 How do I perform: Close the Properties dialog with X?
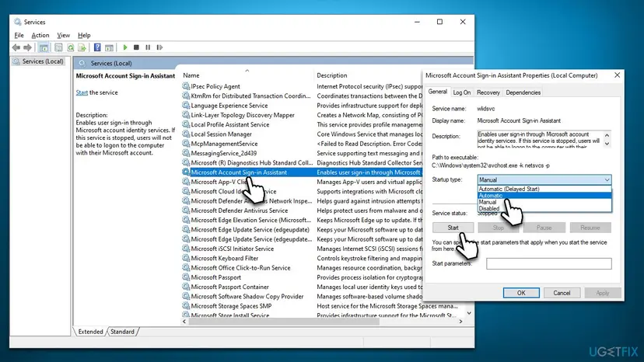(617, 75)
